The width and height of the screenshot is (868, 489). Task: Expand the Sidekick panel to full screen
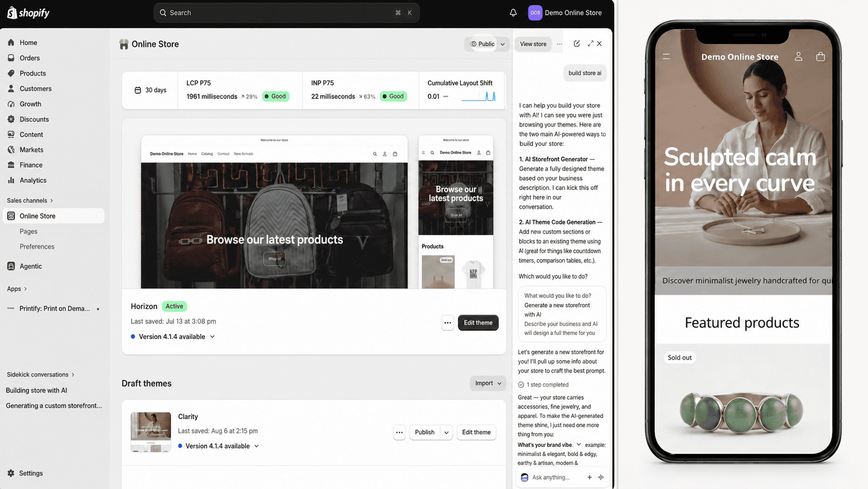click(x=590, y=44)
